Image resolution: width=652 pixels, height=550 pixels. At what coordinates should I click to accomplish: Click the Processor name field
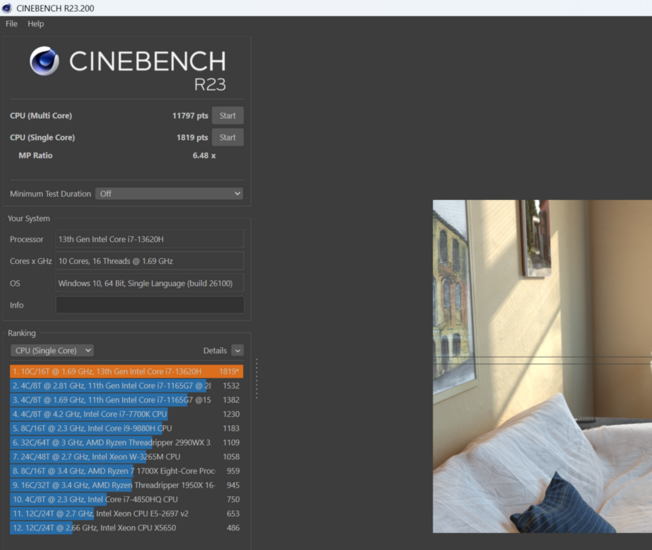pyautogui.click(x=149, y=240)
